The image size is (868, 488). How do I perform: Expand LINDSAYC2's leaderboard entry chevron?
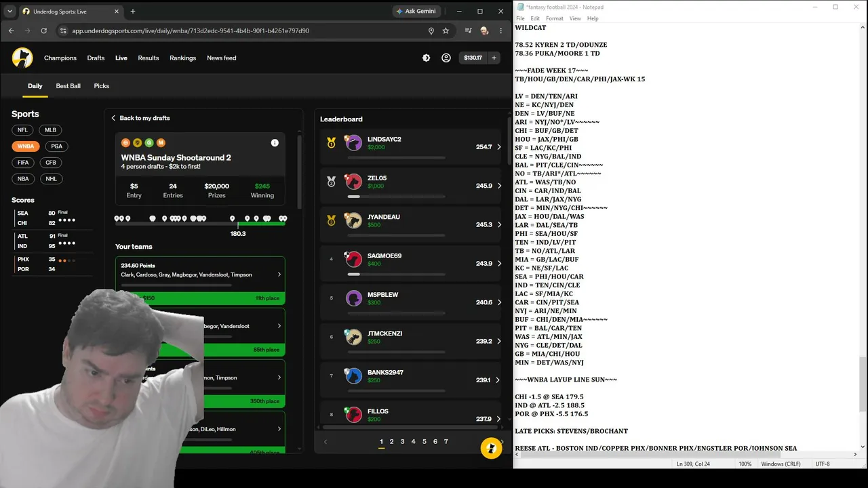(x=499, y=147)
